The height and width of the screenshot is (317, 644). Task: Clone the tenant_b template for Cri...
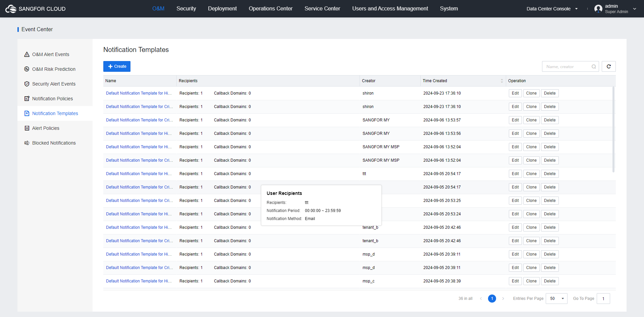(x=531, y=241)
